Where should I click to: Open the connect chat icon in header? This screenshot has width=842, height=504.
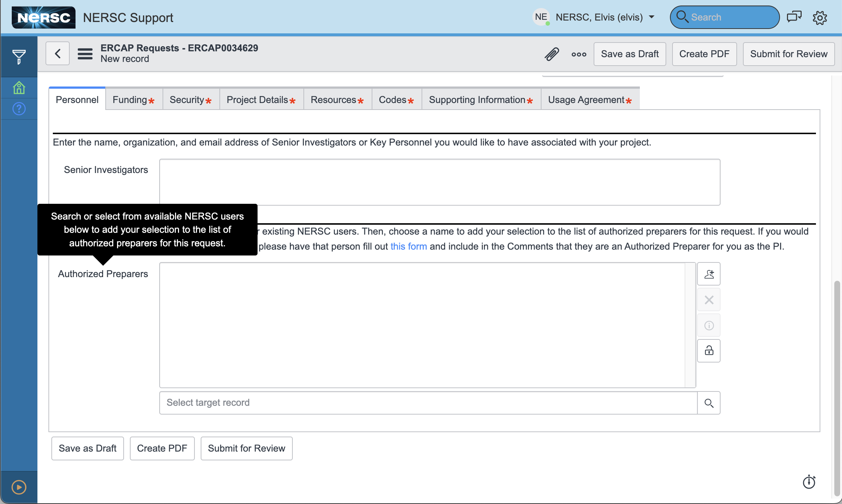pyautogui.click(x=794, y=17)
